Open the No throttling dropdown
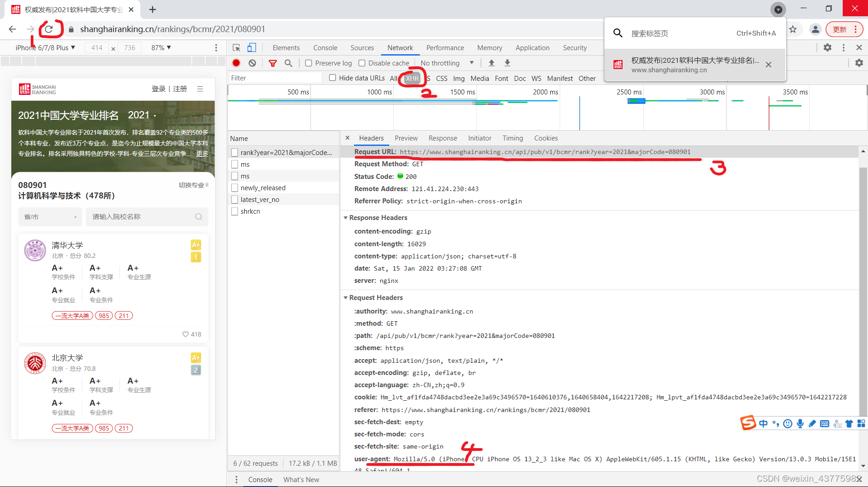Viewport: 868px width, 487px height. tap(447, 63)
